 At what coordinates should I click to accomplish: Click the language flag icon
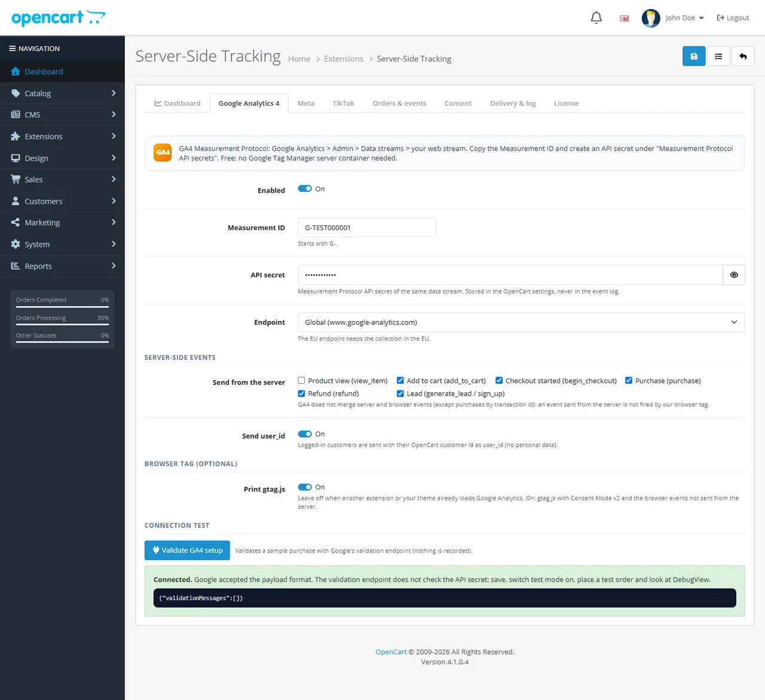click(624, 18)
